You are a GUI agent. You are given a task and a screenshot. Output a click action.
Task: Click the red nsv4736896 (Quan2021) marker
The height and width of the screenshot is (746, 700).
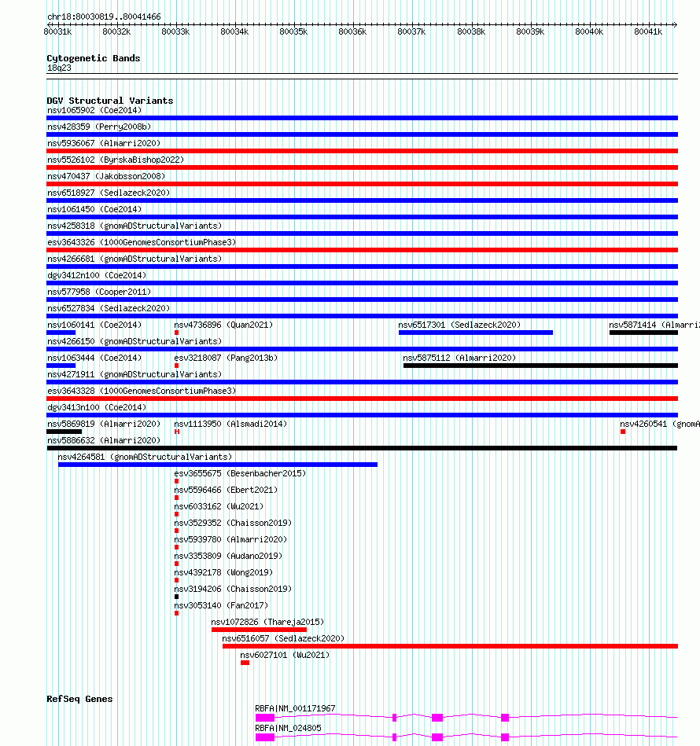pyautogui.click(x=176, y=333)
